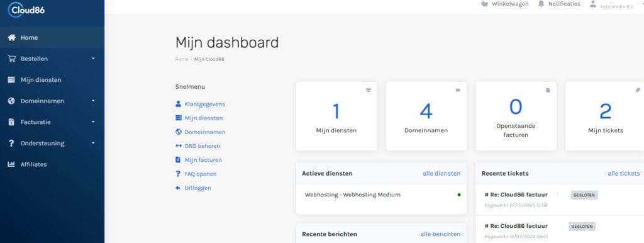Click alle tickets link
This screenshot has height=243, width=644.
pyautogui.click(x=623, y=174)
